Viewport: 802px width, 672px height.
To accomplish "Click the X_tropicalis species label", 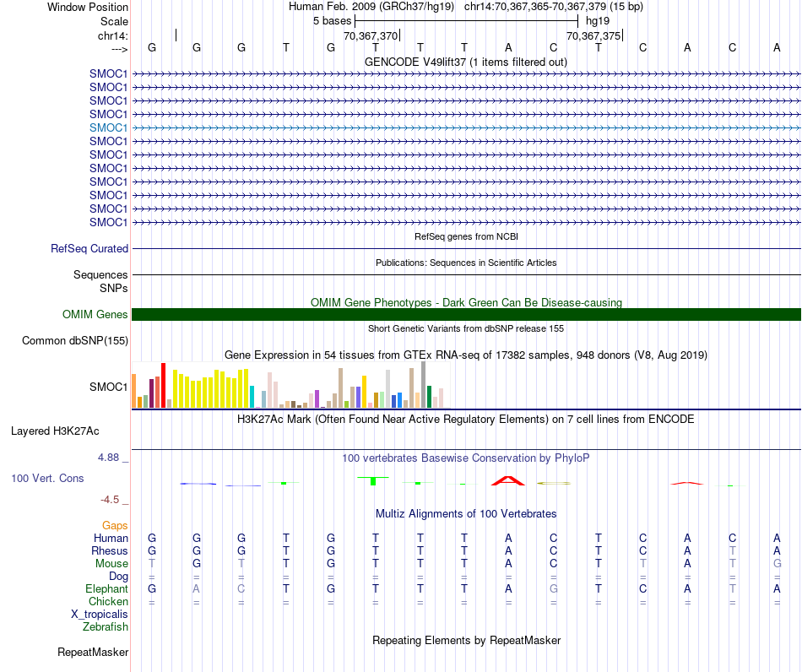I will [x=100, y=615].
